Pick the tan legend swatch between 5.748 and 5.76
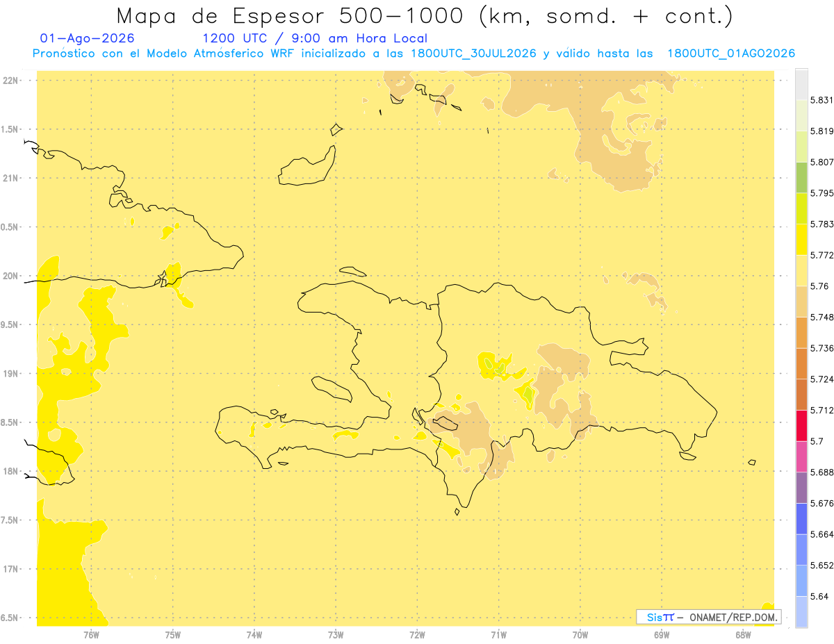Screen dimensions: 834x644 click(x=801, y=302)
